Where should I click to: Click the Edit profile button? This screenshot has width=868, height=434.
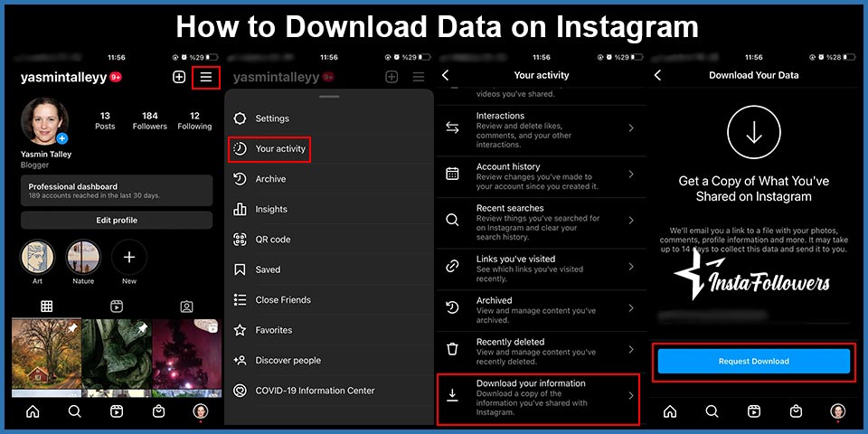pos(117,221)
